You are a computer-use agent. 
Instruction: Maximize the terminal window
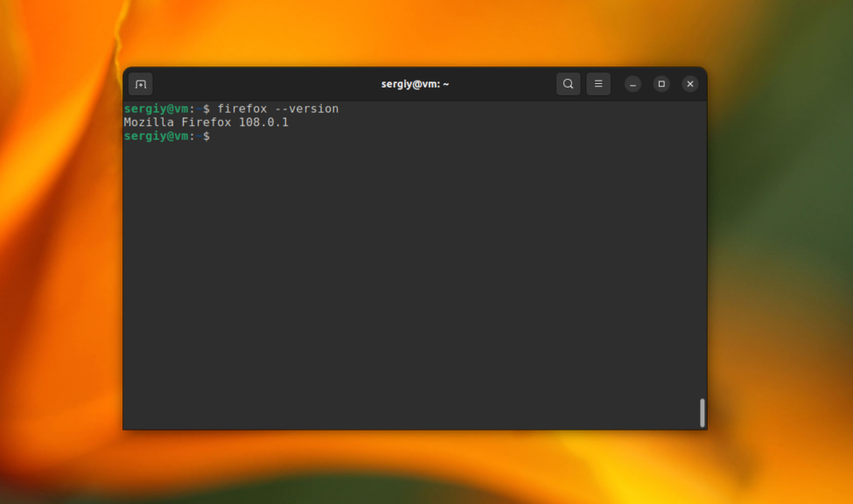tap(661, 84)
